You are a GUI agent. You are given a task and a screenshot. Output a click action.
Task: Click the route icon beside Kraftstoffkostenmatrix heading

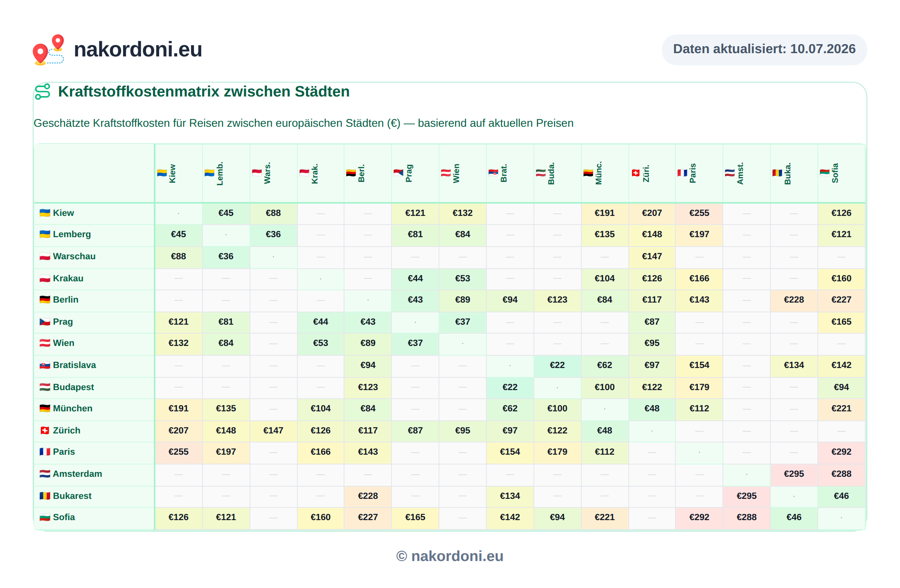tap(43, 92)
